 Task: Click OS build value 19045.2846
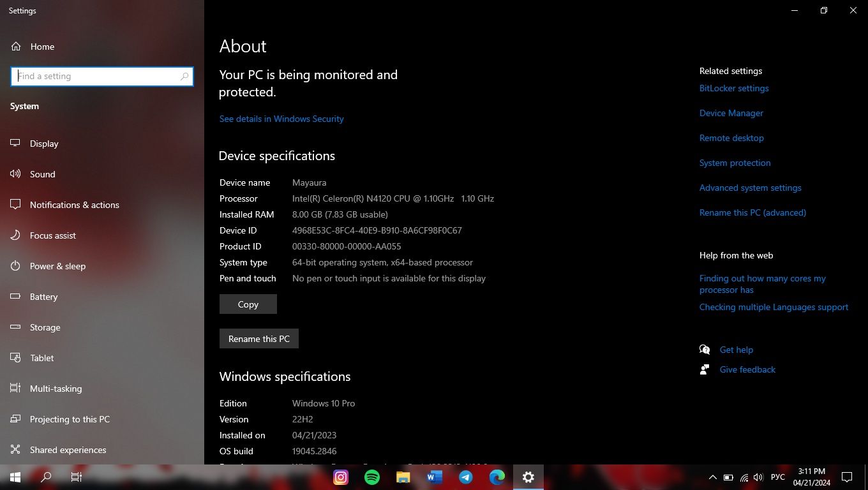[314, 451]
